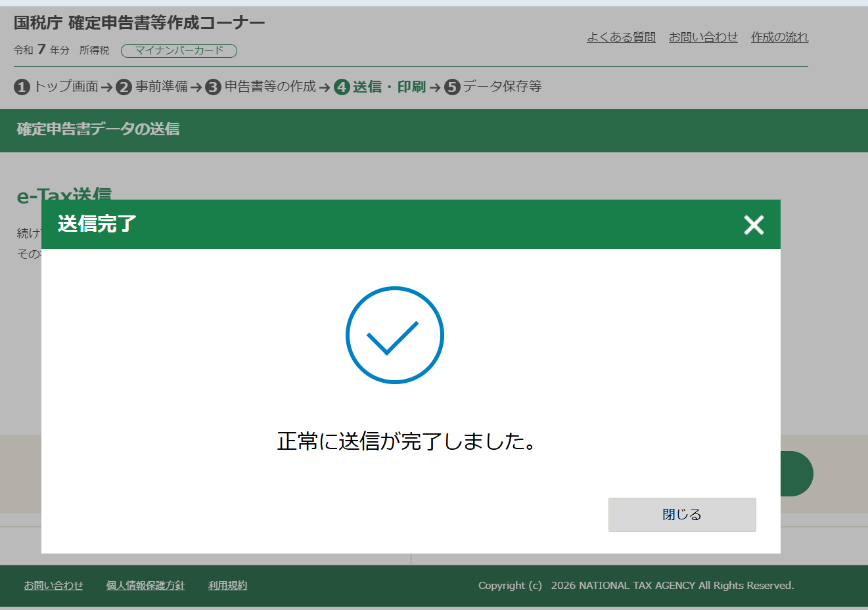Click the 正常に送信が完了しました message text
This screenshot has height=610, width=868.
(407, 441)
